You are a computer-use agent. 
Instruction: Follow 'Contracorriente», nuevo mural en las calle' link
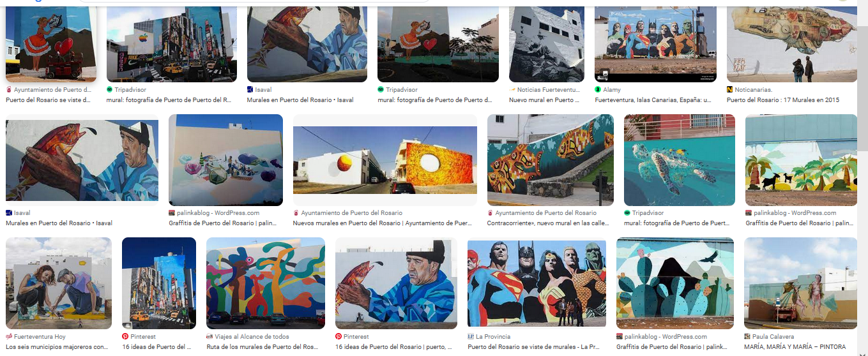547,223
